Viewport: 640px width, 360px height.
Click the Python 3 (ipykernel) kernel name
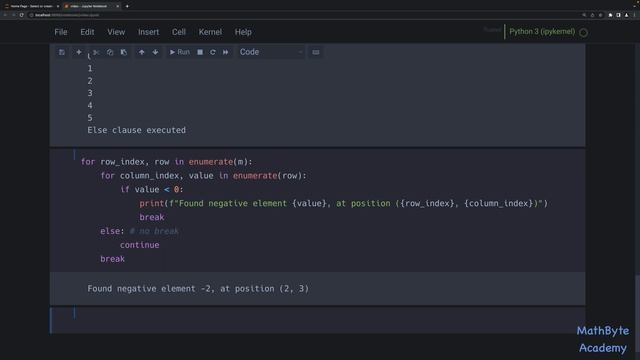point(542,31)
